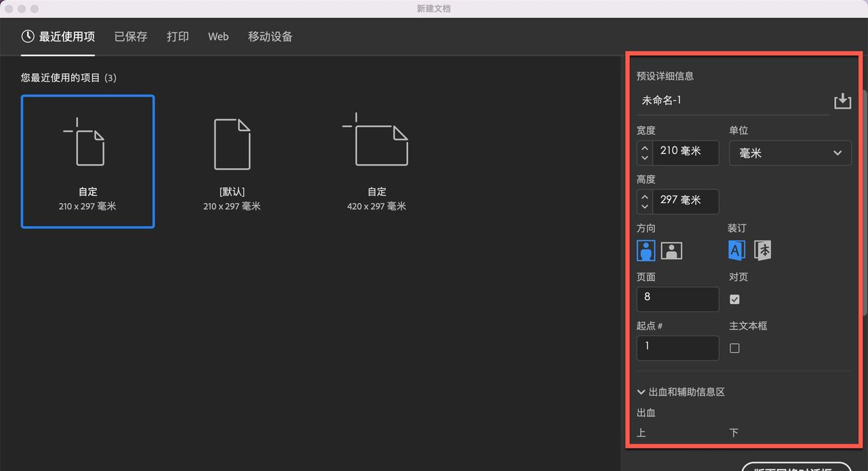Choose the right-to-left binding icon
868x471 pixels.
[762, 250]
